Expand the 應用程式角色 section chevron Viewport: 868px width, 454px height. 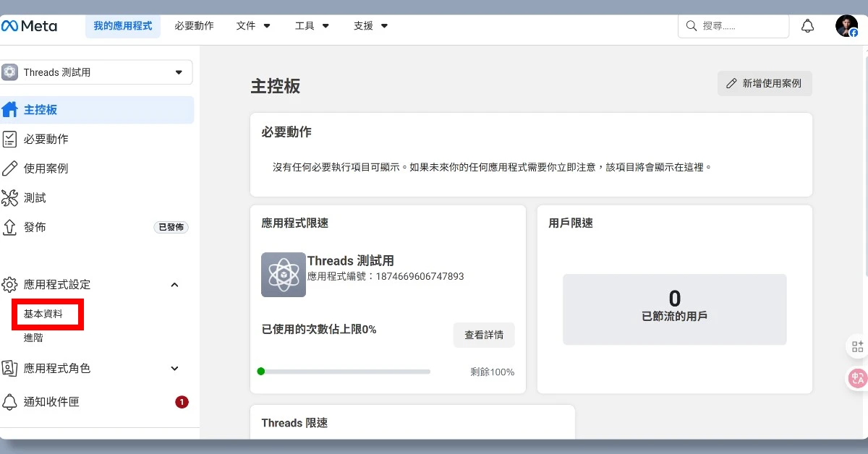174,368
